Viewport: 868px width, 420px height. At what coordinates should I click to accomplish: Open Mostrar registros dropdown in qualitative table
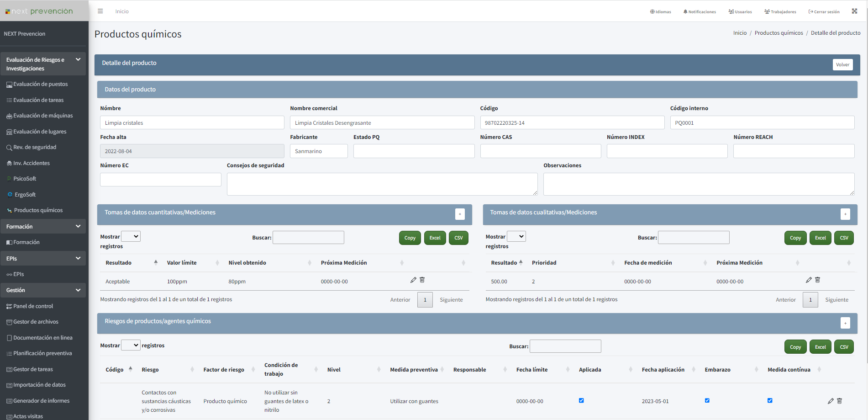point(516,236)
